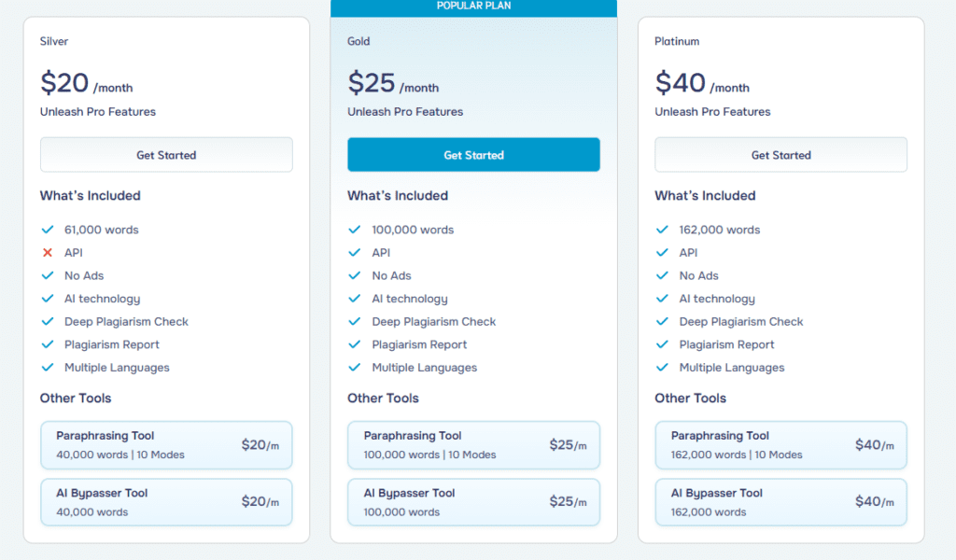Click Platinum's Paraphrasing Tool card

780,445
